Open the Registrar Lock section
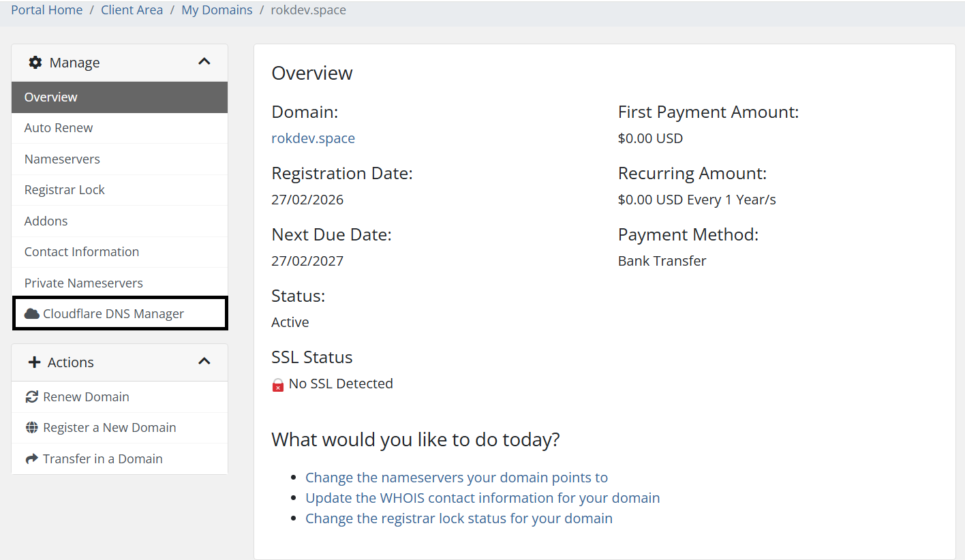Screen dimensions: 965x560 (64, 189)
